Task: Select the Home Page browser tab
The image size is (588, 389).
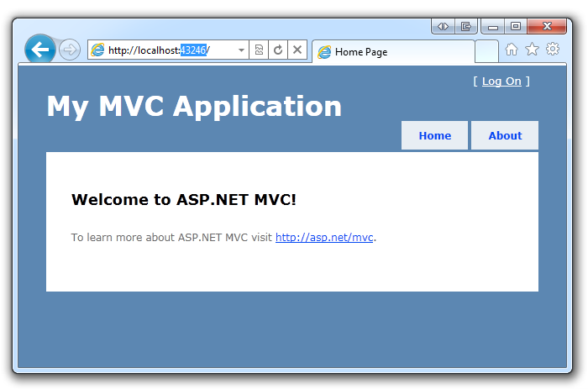Action: tap(393, 52)
